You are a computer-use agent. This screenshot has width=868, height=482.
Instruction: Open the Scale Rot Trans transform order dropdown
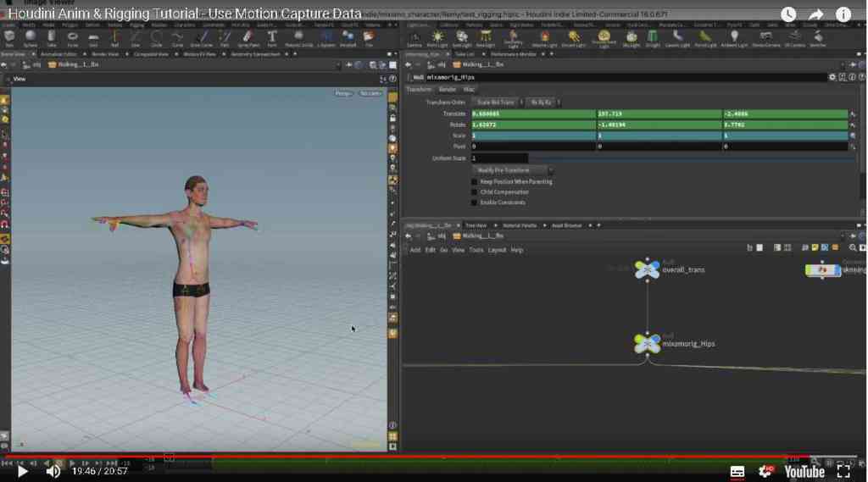498,102
